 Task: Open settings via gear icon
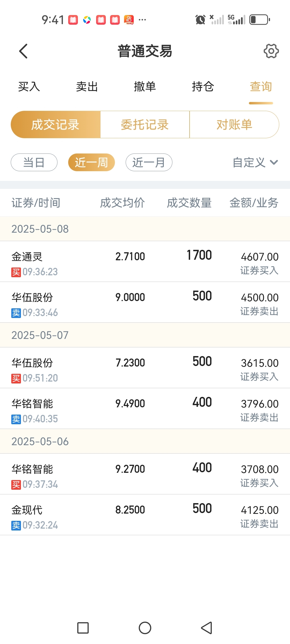coord(271,51)
